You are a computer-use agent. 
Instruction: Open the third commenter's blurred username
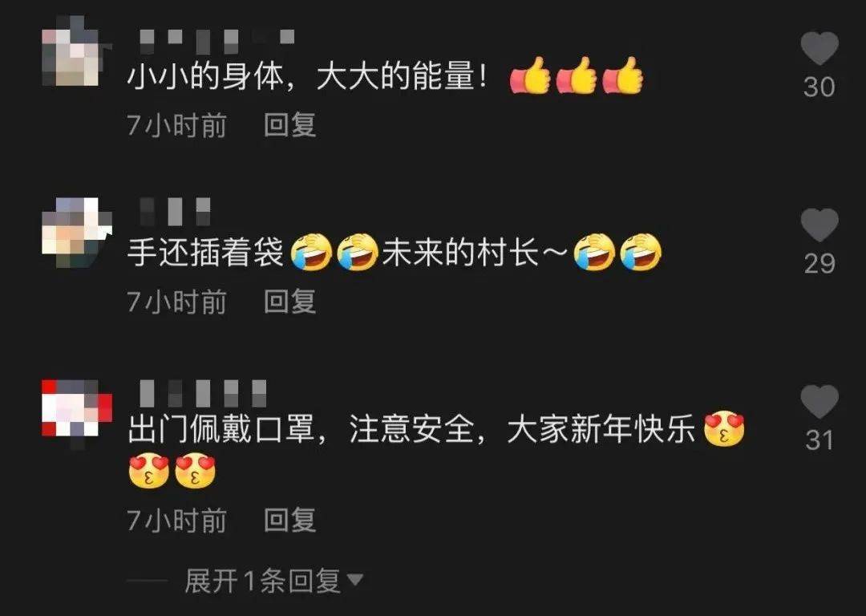pos(203,393)
